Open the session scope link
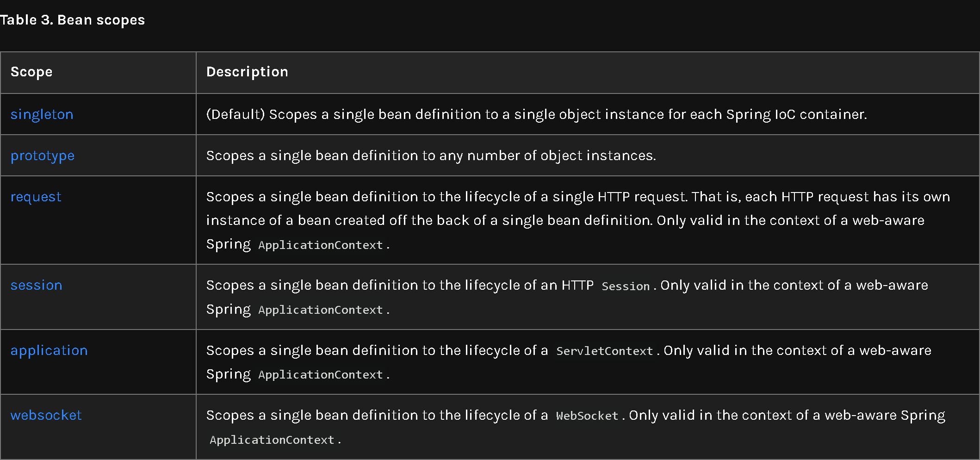This screenshot has height=460, width=980. click(36, 285)
